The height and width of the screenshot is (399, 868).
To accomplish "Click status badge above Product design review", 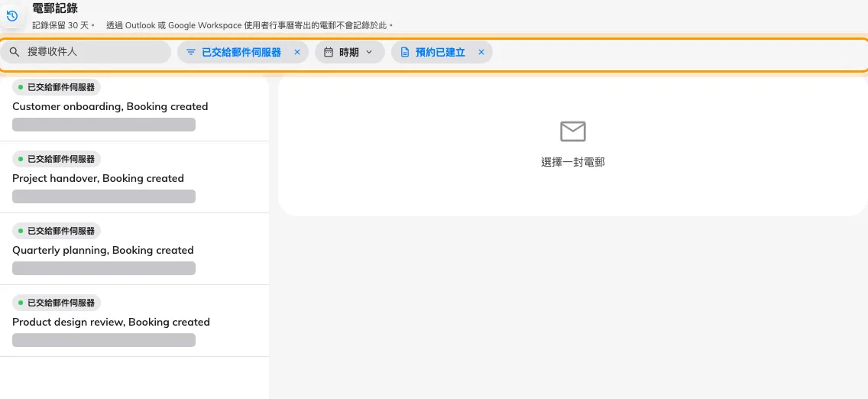I will (57, 303).
